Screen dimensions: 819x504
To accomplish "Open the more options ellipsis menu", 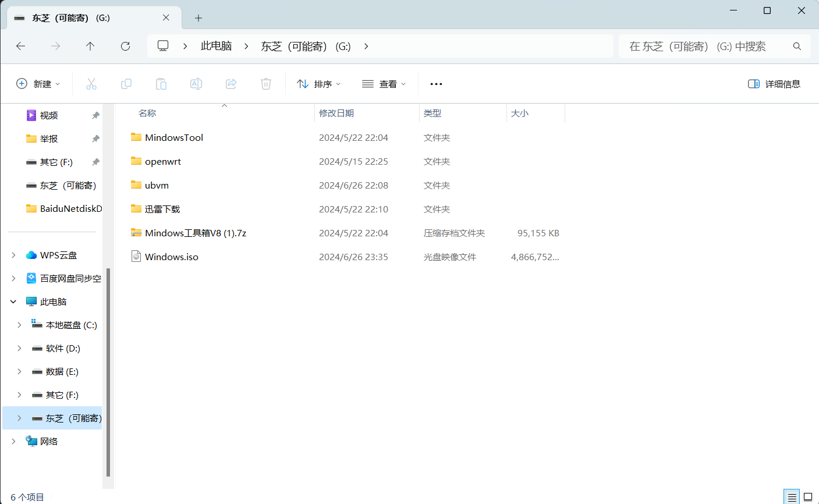I will [x=436, y=84].
